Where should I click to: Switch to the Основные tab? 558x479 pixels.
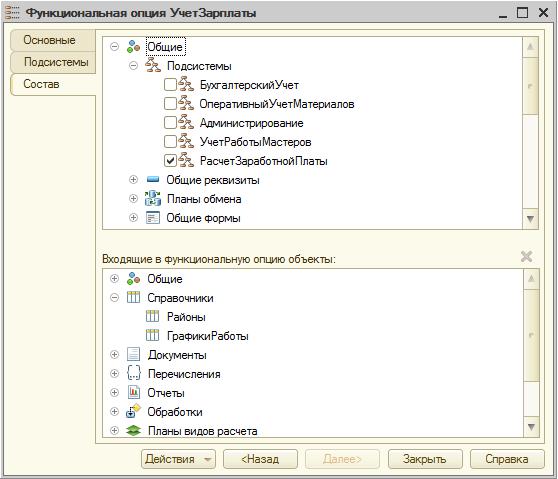(53, 40)
